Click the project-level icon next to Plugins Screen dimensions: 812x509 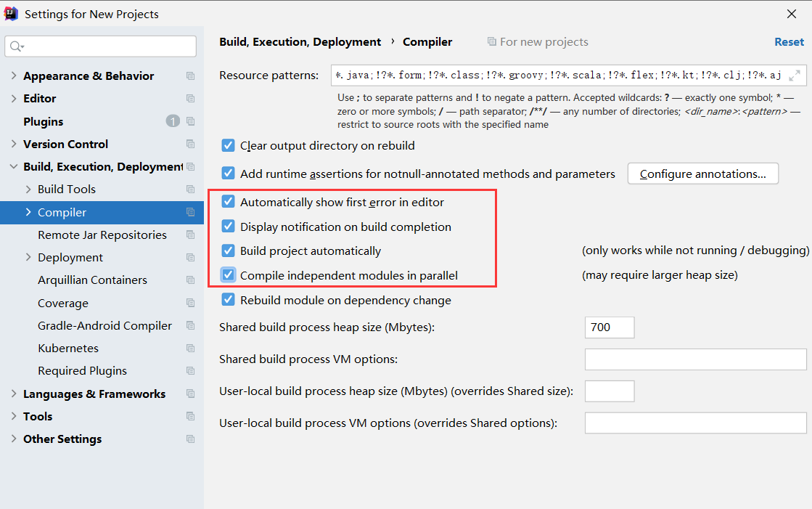pos(191,121)
